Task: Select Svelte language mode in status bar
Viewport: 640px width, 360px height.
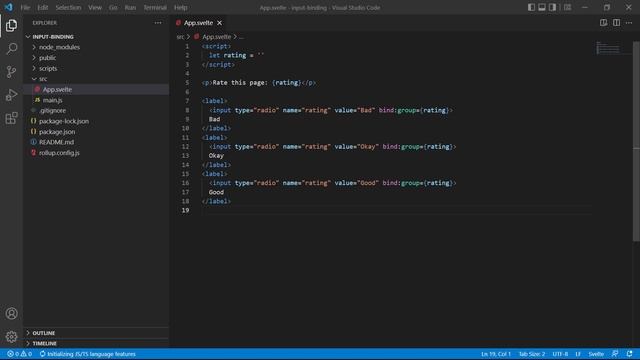Action: point(596,354)
